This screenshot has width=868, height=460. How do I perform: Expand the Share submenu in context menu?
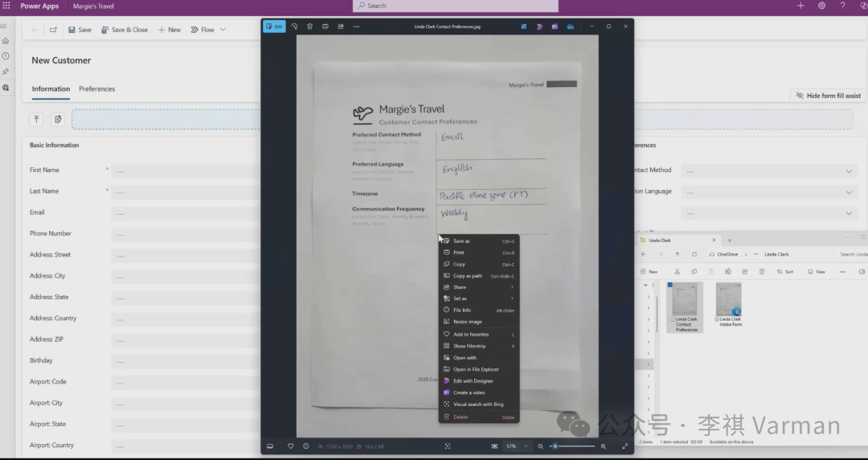click(479, 287)
